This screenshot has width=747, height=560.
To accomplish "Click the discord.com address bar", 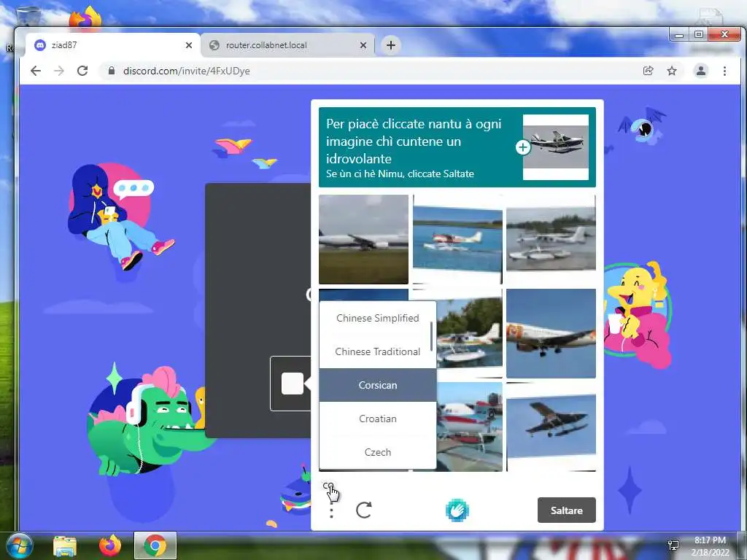I will coord(371,71).
